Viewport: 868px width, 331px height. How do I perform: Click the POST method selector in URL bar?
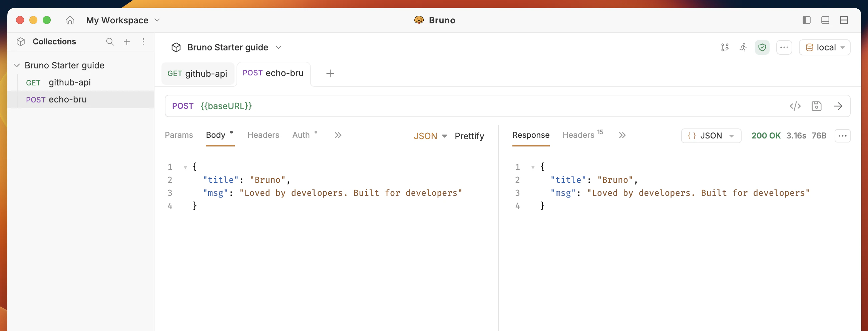coord(182,106)
